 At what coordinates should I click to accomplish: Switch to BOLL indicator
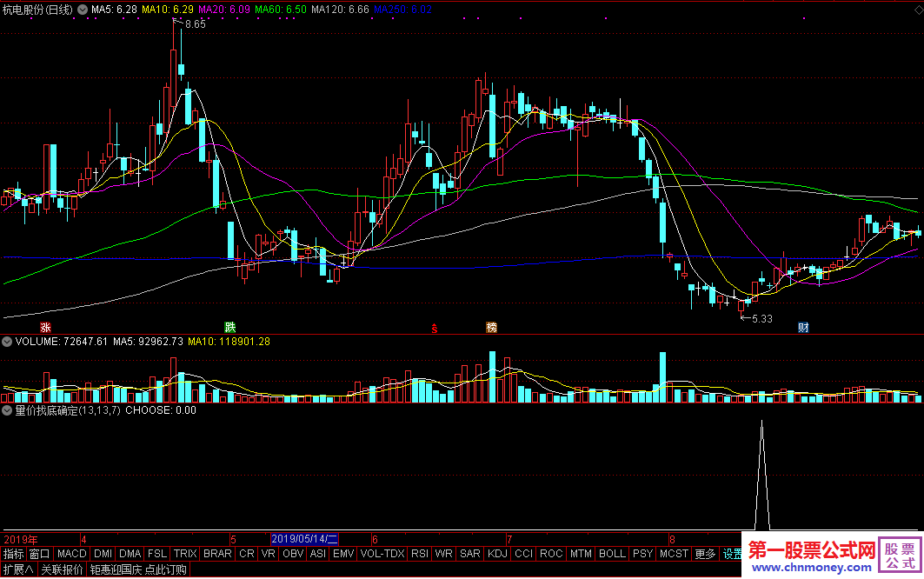pyautogui.click(x=612, y=554)
